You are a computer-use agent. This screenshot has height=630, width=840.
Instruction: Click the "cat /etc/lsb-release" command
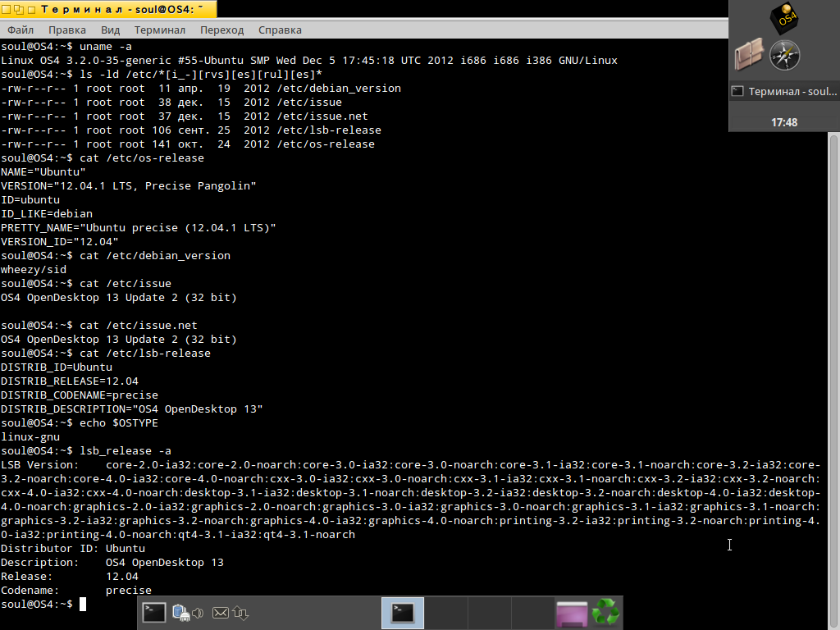pyautogui.click(x=145, y=353)
